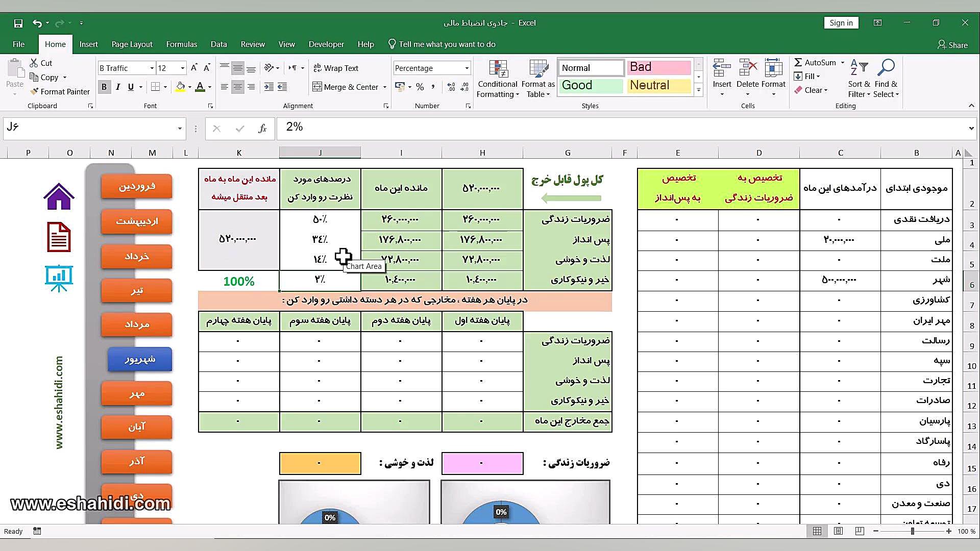Apply the Bad cell style

[x=658, y=67]
